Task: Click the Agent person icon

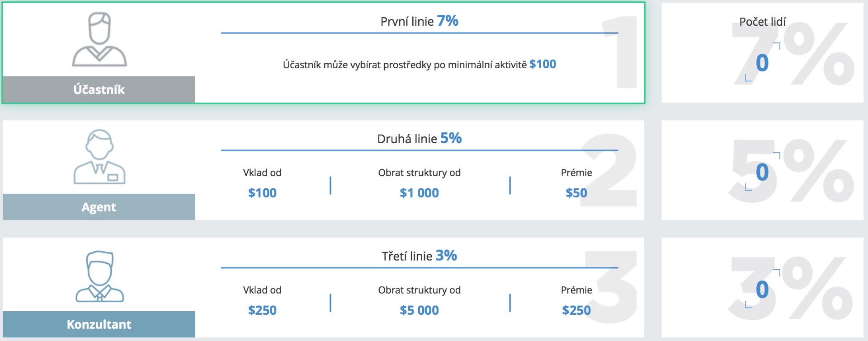Action: [x=99, y=157]
